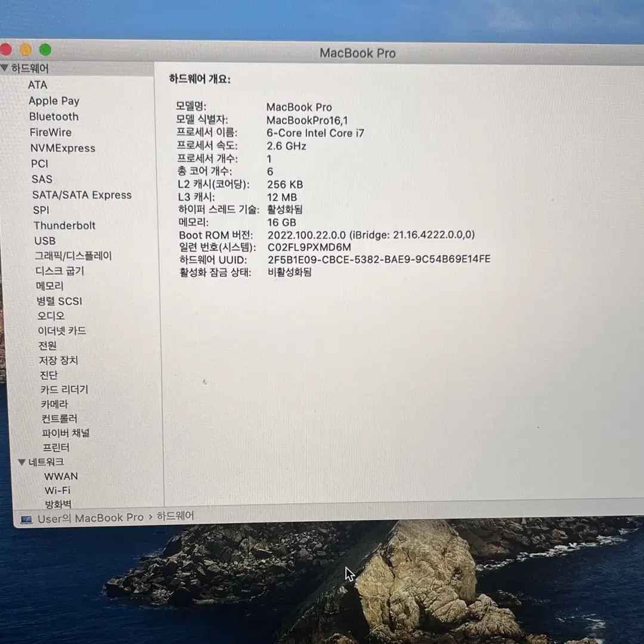Select WWAN under 네트워크
The height and width of the screenshot is (644, 644).
pyautogui.click(x=61, y=476)
